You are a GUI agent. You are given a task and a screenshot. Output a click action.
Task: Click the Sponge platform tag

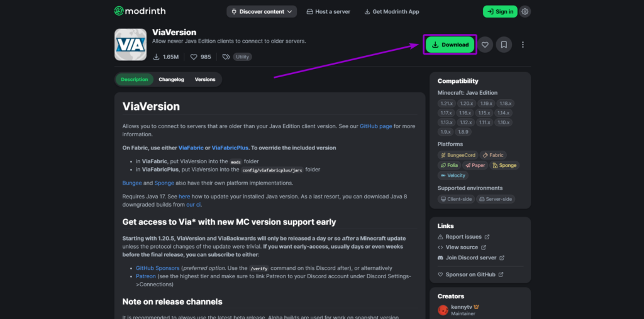(505, 165)
